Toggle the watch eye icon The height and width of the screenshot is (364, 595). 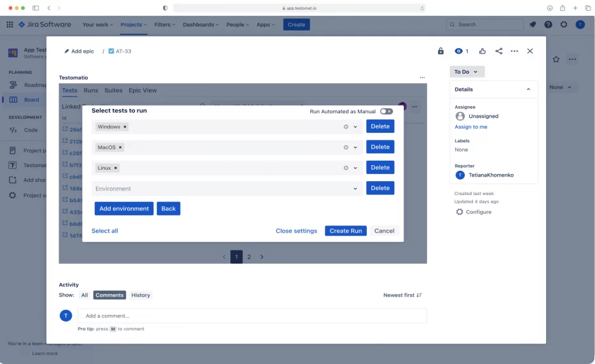458,51
